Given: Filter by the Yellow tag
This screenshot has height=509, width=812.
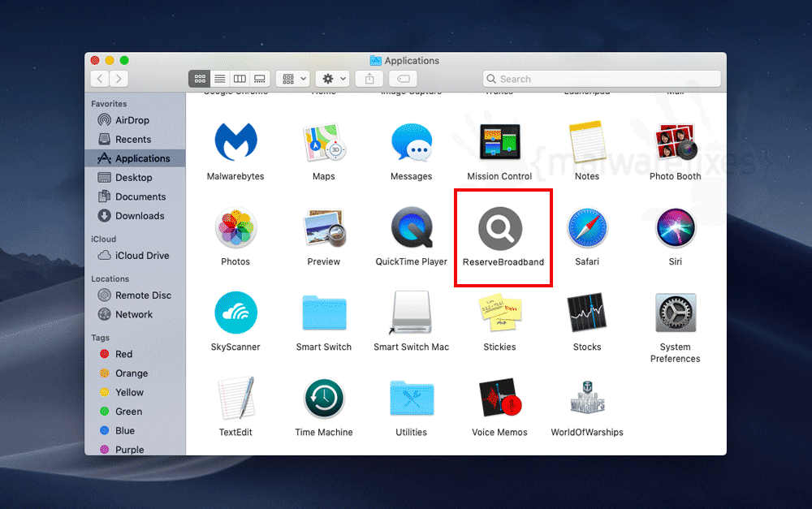Looking at the screenshot, I should click(x=135, y=392).
